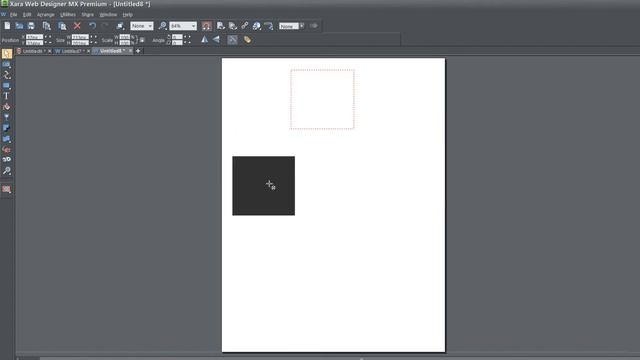Add a new document tab with plus

tap(138, 51)
